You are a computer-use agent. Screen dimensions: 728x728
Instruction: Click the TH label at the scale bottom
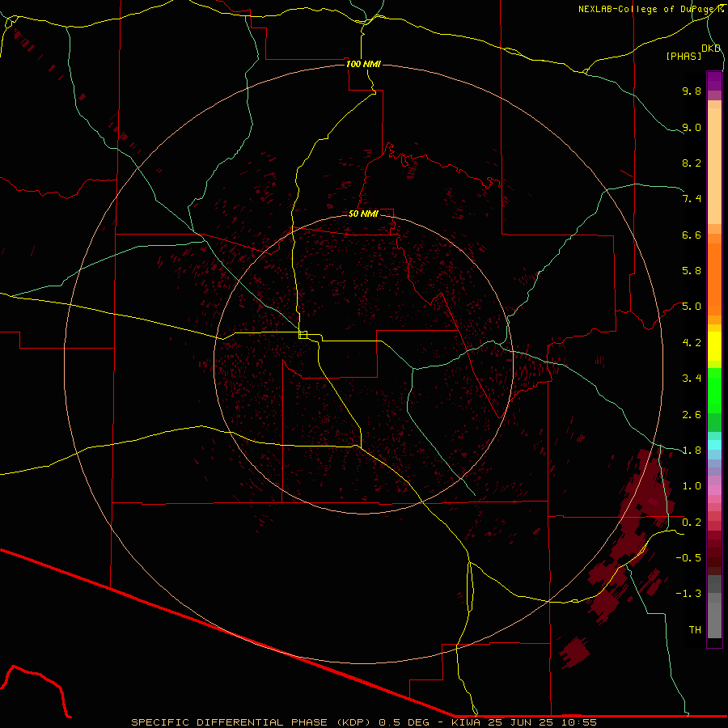click(x=695, y=630)
